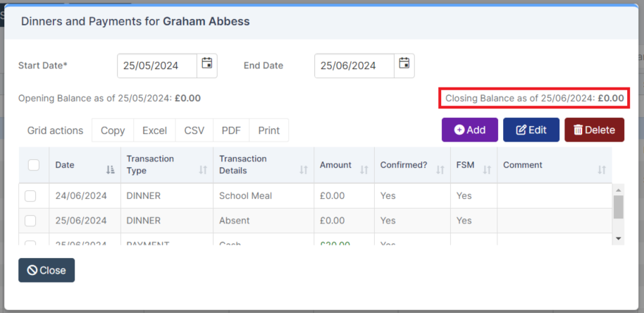Click the grid scrollbar down arrow

click(619, 238)
